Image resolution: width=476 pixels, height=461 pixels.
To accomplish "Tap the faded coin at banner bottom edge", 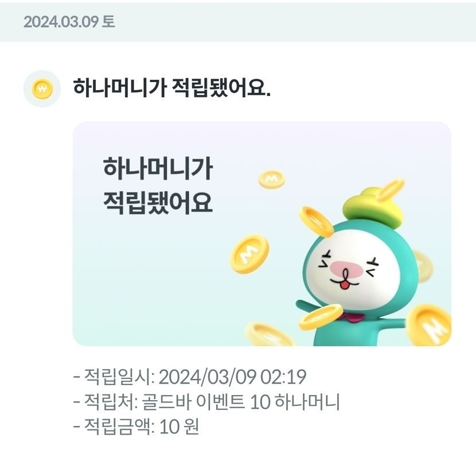I will tap(268, 334).
